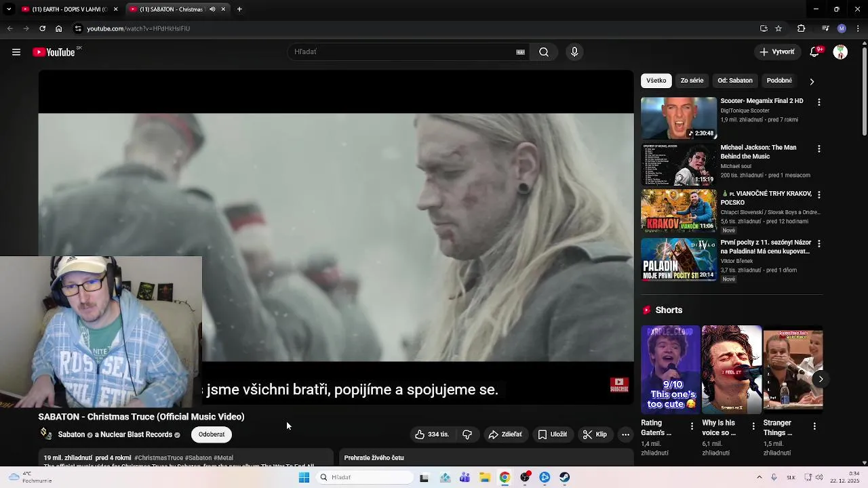The height and width of the screenshot is (488, 868).
Task: Reload the page
Action: 42,28
